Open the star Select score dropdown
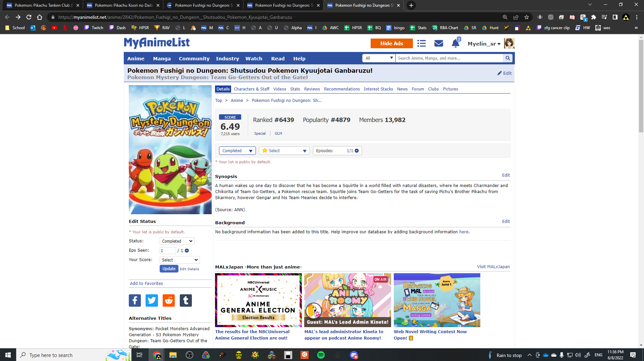 pos(284,151)
